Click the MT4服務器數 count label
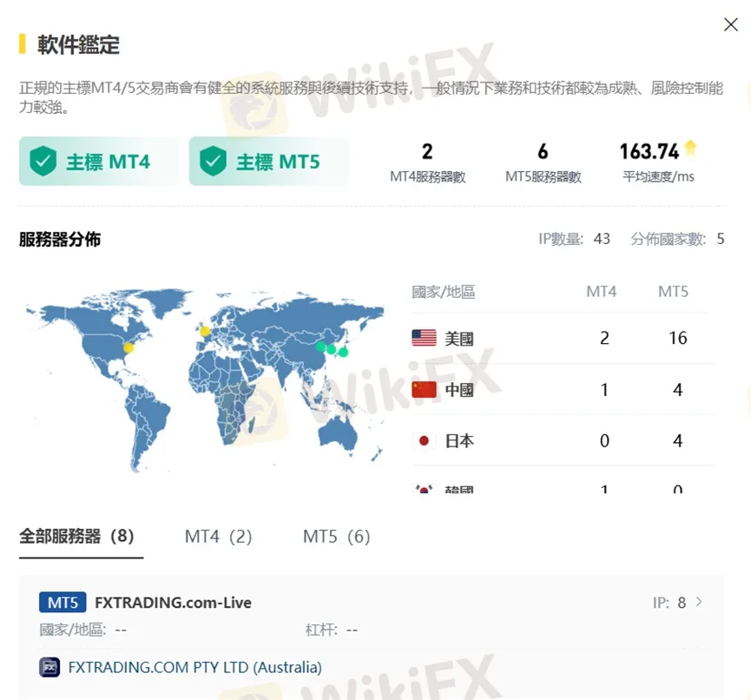Viewport: 751px width, 700px height. pyautogui.click(x=428, y=177)
